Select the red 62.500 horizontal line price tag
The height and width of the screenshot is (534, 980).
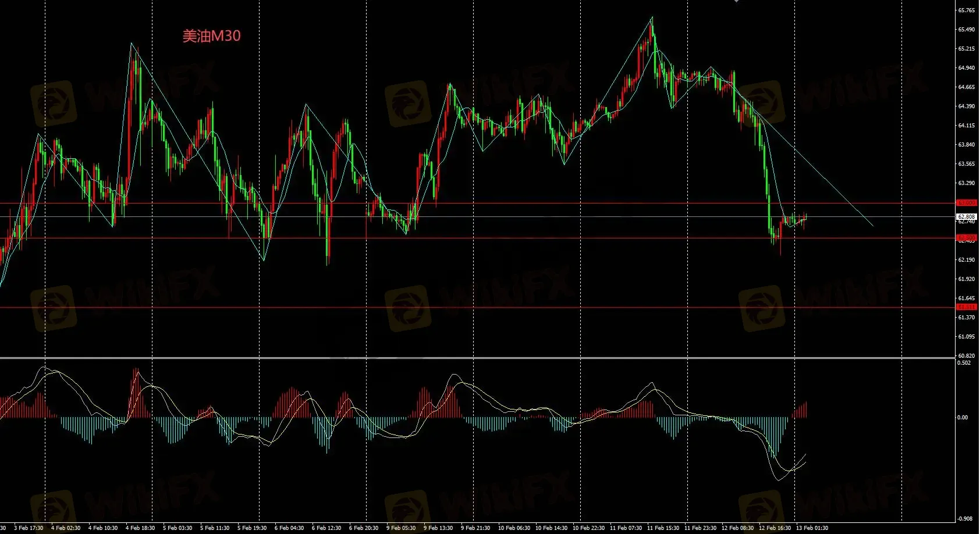coord(967,237)
